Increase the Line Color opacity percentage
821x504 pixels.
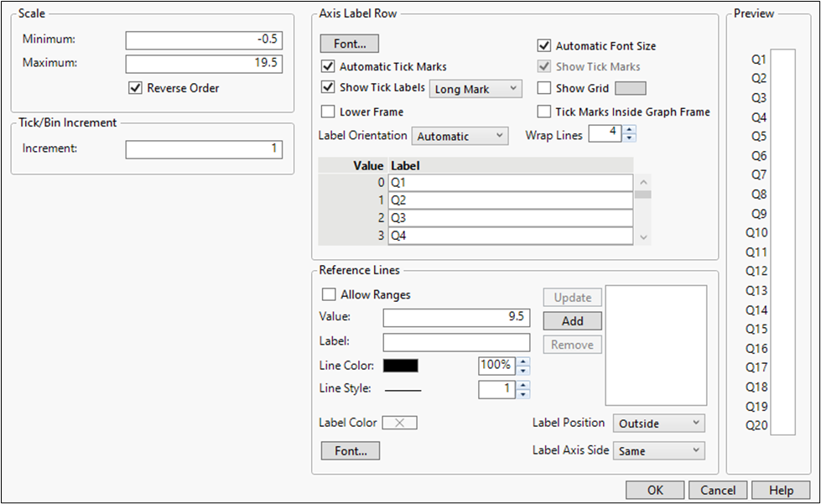(524, 361)
